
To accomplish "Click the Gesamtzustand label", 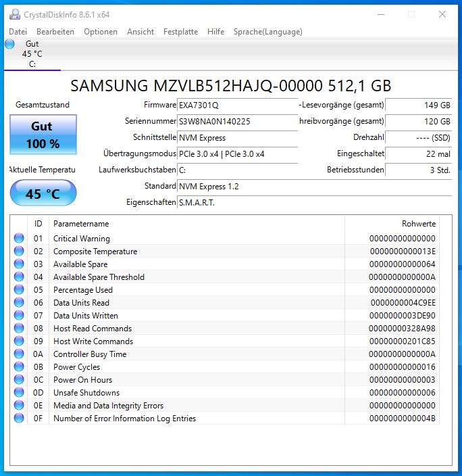I will [x=43, y=105].
